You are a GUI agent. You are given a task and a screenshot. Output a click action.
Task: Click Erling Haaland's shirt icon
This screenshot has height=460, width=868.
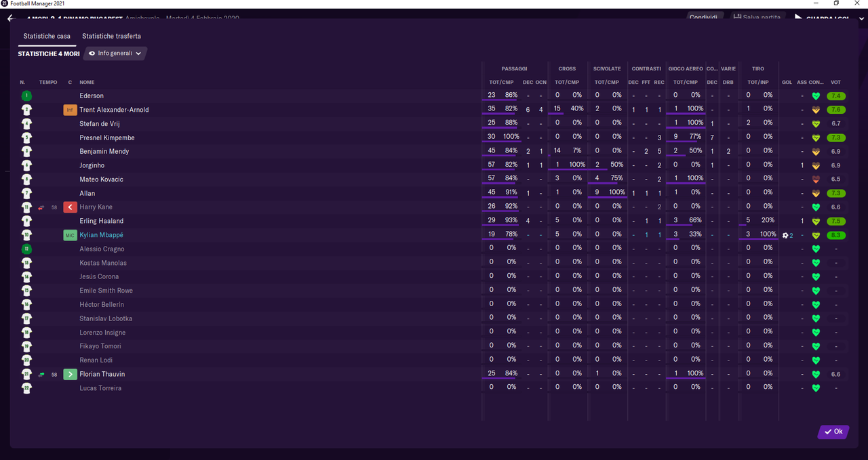(x=26, y=221)
